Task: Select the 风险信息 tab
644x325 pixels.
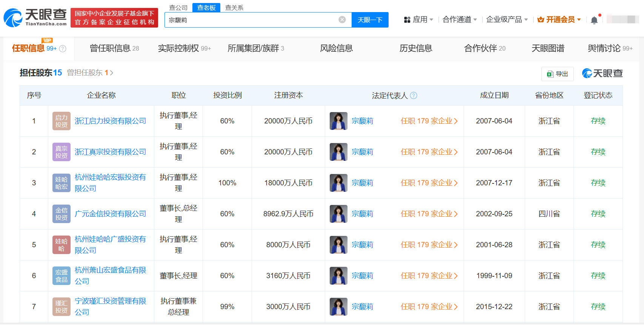Action: tap(337, 48)
